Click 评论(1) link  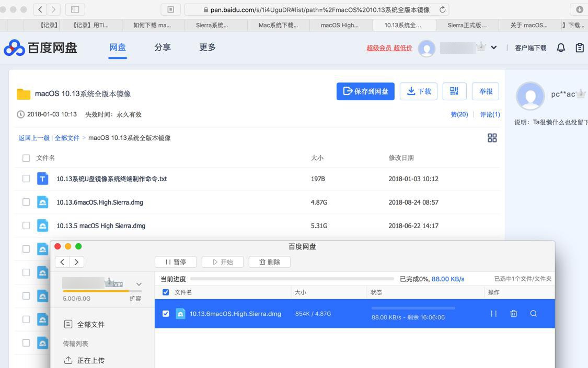[x=490, y=114]
